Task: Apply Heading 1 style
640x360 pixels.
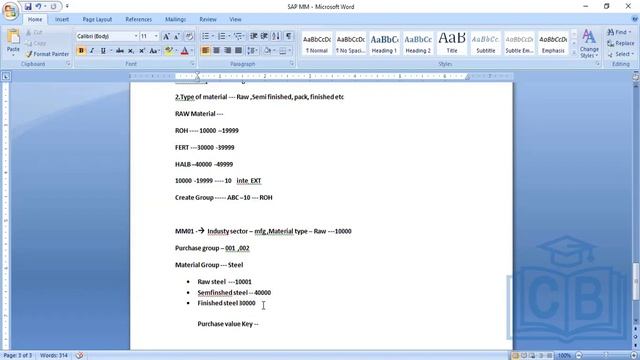Action: tap(384, 44)
